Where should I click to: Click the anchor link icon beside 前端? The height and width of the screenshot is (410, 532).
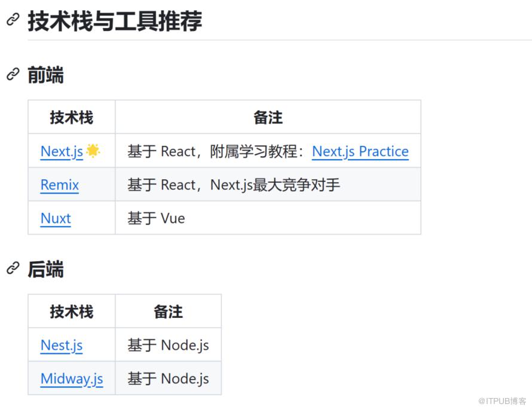13,75
